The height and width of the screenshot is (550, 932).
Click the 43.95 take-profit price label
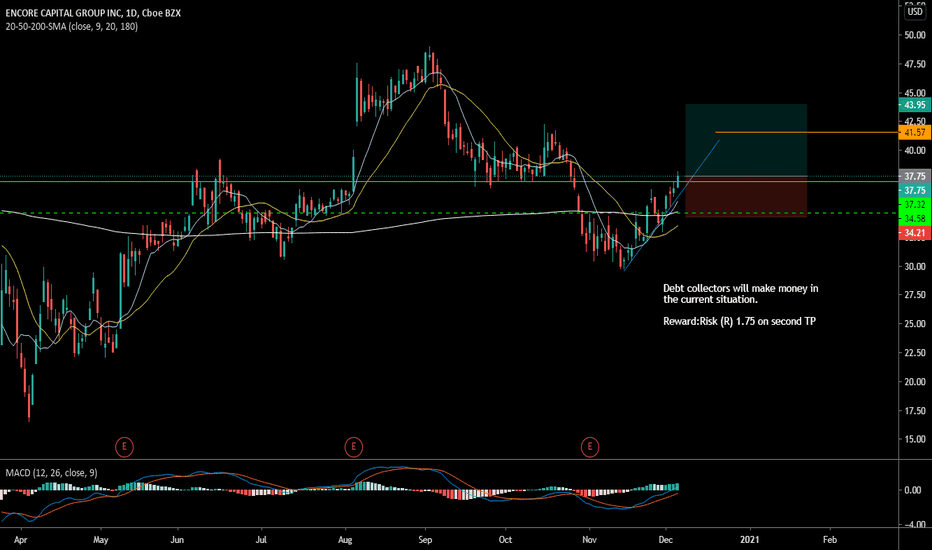914,105
